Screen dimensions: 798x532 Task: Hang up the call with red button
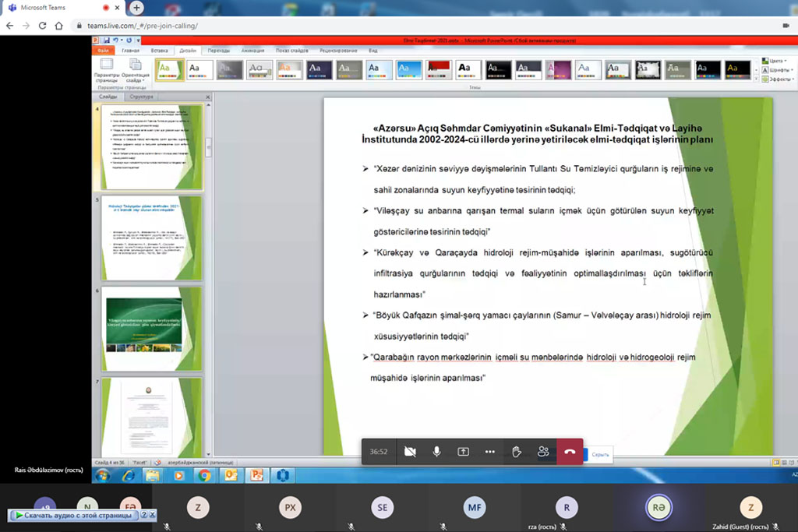coord(570,452)
